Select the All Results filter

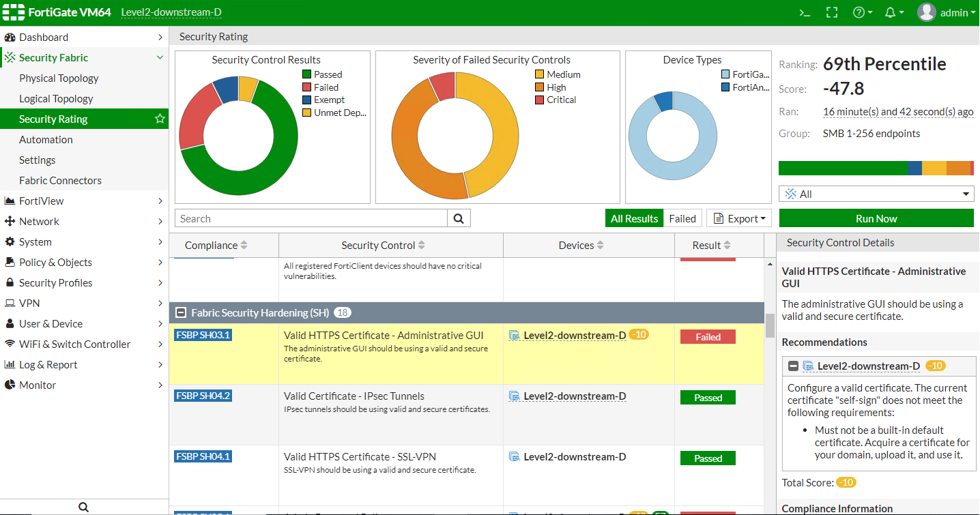click(x=634, y=218)
